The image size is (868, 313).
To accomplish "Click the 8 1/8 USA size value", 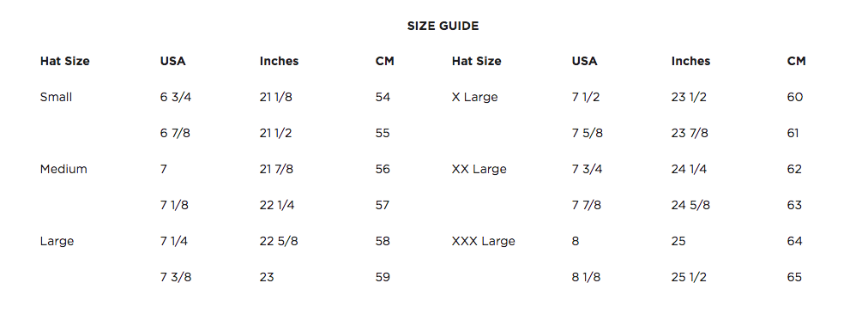I will 586,277.
